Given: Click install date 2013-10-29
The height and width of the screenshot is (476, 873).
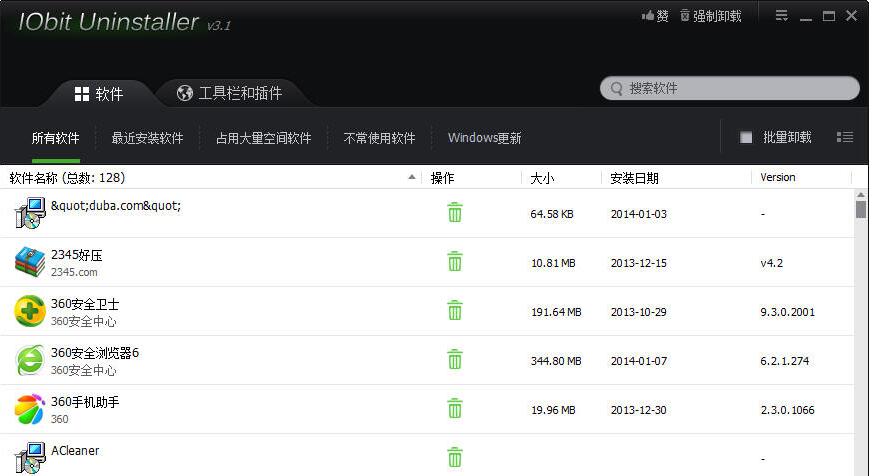Looking at the screenshot, I should tap(639, 312).
